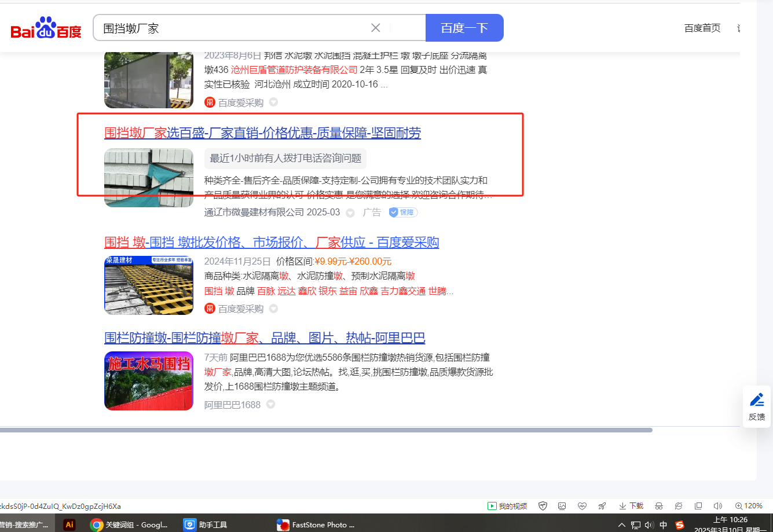Click the red 百度爱采购 icon under the 2023年8月6日 result
This screenshot has width=773, height=532.
coord(210,102)
